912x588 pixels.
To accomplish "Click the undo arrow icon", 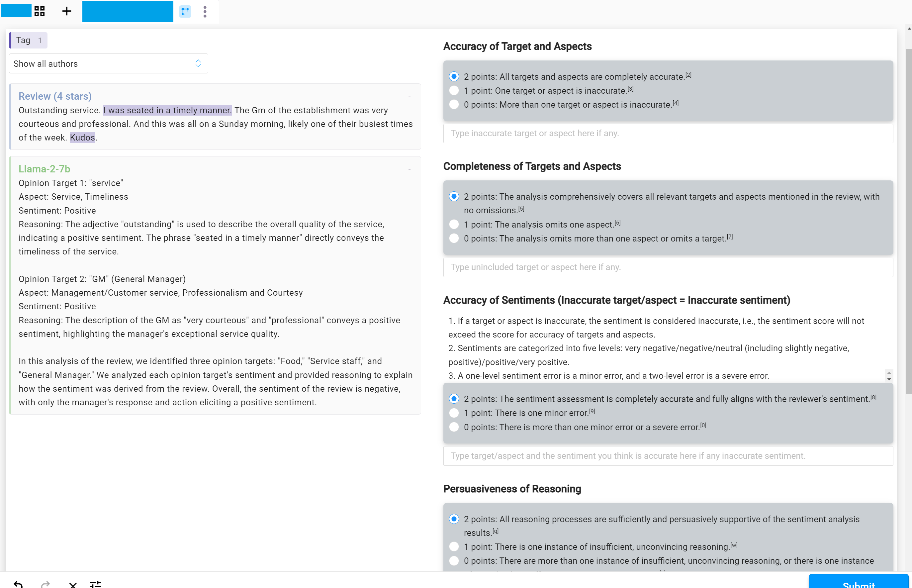I will pos(18,583).
